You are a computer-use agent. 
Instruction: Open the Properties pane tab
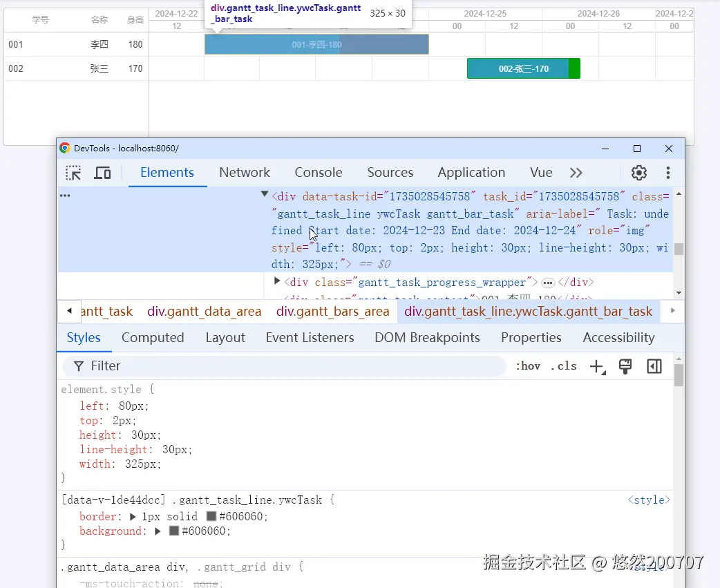(x=531, y=337)
